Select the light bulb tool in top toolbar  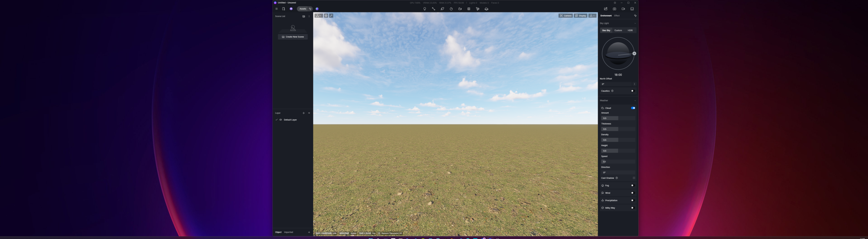pyautogui.click(x=425, y=9)
